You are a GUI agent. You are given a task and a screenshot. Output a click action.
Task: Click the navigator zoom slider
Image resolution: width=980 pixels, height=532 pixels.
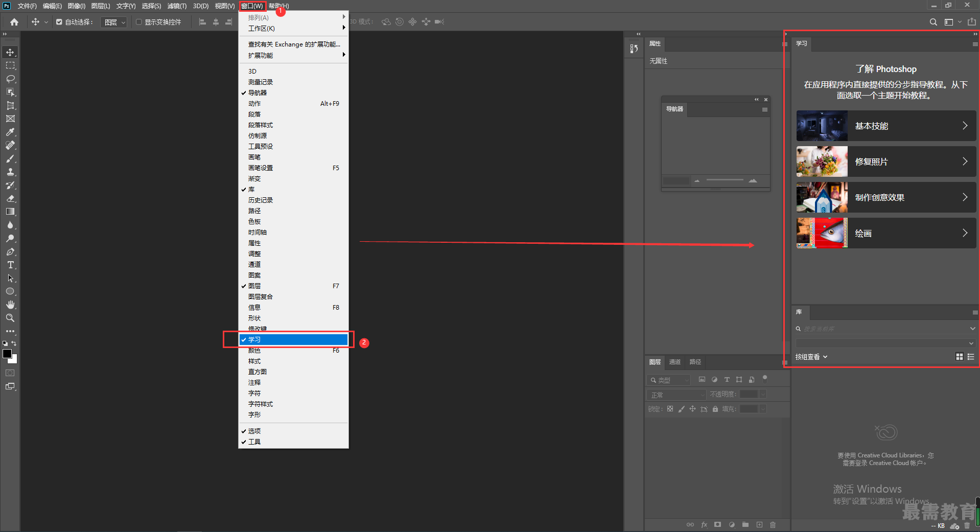coord(725,180)
